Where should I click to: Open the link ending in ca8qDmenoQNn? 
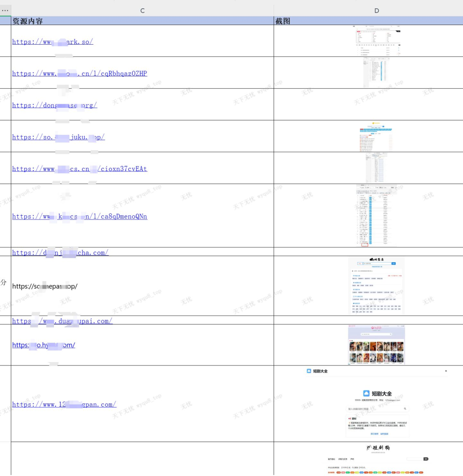80,216
